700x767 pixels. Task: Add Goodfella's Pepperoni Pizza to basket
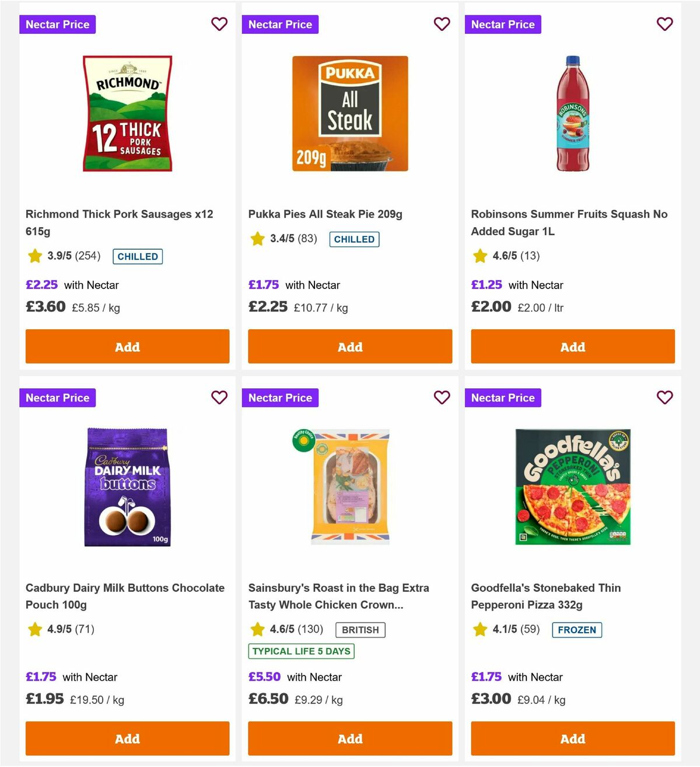click(x=573, y=738)
